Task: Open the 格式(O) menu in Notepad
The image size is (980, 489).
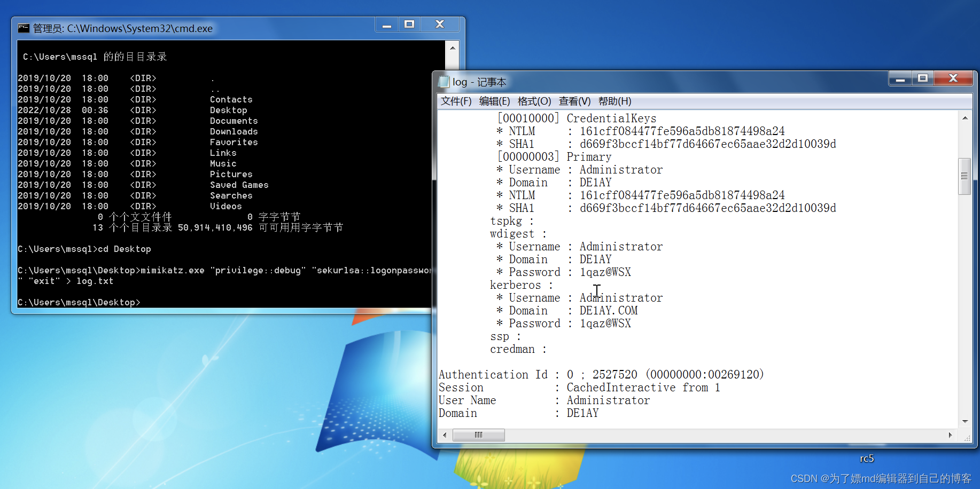Action: [534, 101]
